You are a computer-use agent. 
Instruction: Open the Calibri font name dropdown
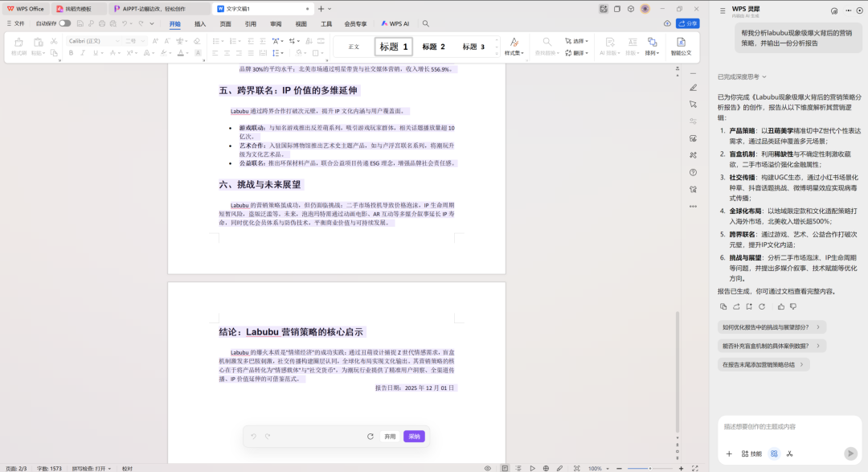click(x=117, y=41)
